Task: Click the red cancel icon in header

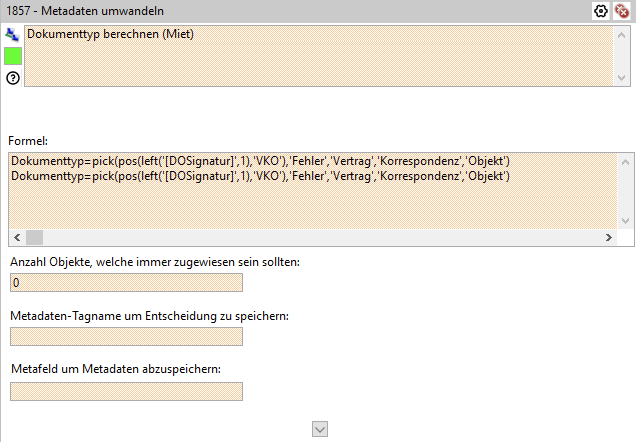Action: click(621, 11)
